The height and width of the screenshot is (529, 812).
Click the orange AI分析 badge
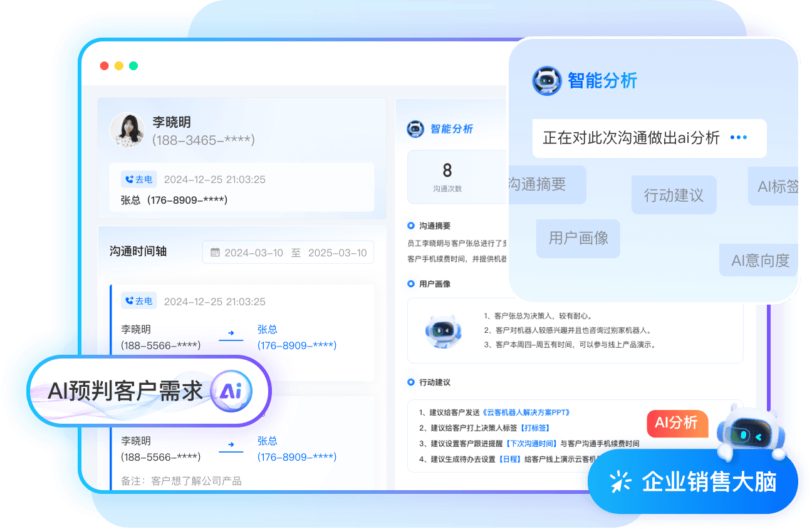pyautogui.click(x=677, y=424)
